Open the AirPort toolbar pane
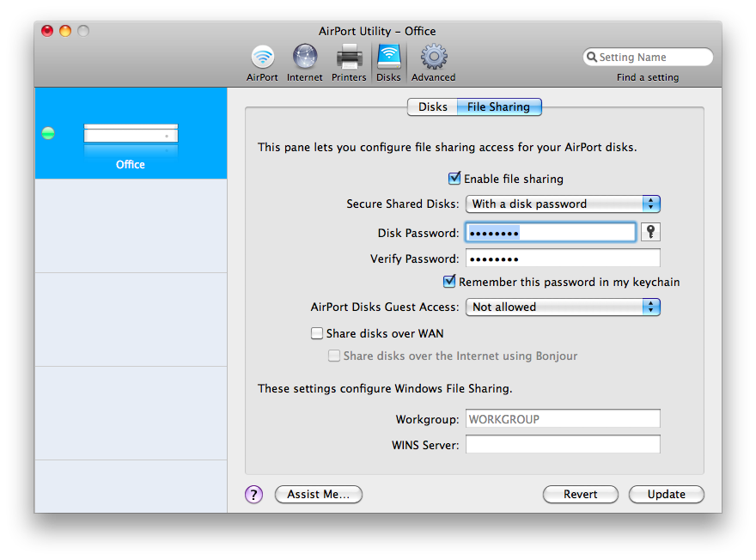This screenshot has height=560, width=756. coord(262,64)
